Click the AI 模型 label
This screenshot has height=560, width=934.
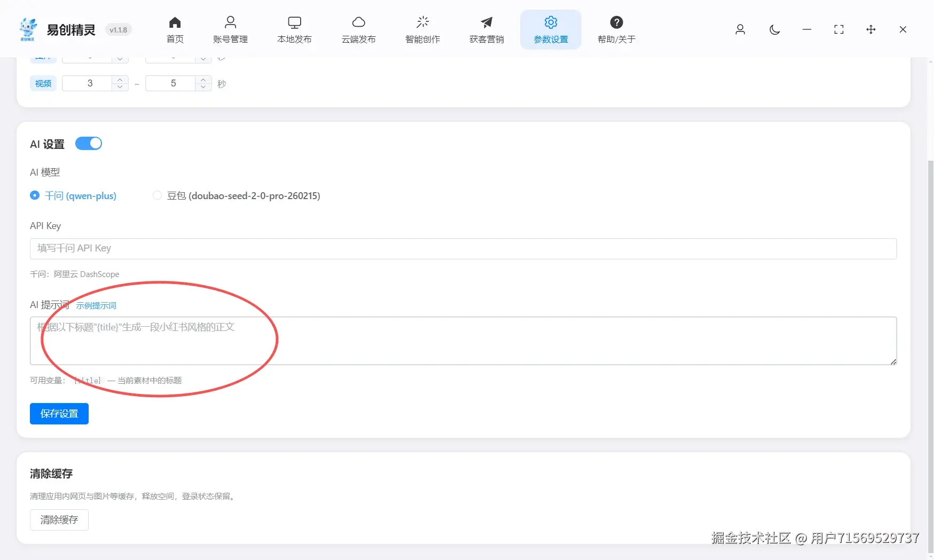pyautogui.click(x=45, y=172)
